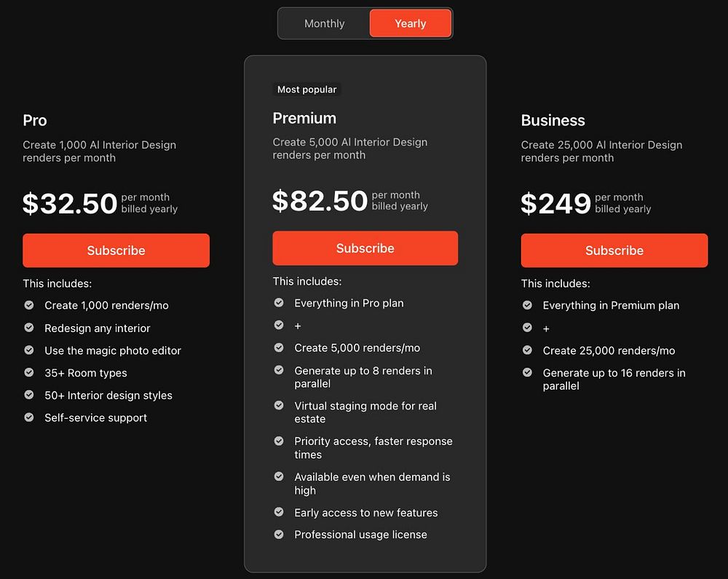
Task: Click checkmark beside Everything in Pro plan
Action: coord(279,303)
